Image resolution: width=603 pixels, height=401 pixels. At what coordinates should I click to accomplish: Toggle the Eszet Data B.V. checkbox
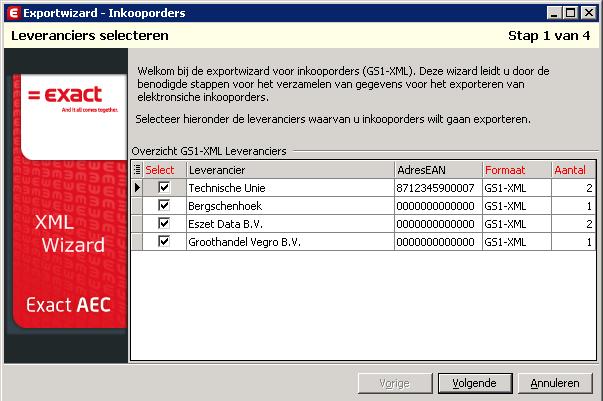pyautogui.click(x=164, y=223)
